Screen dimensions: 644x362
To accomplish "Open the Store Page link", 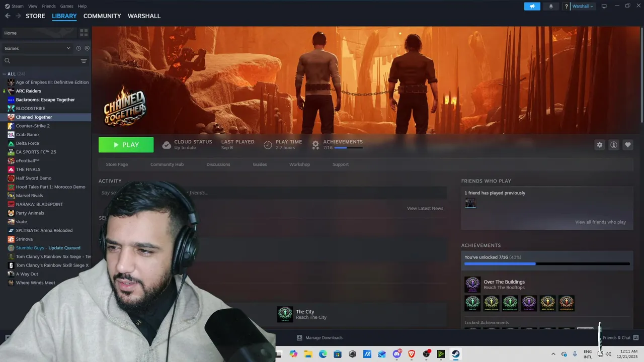I will (x=117, y=164).
